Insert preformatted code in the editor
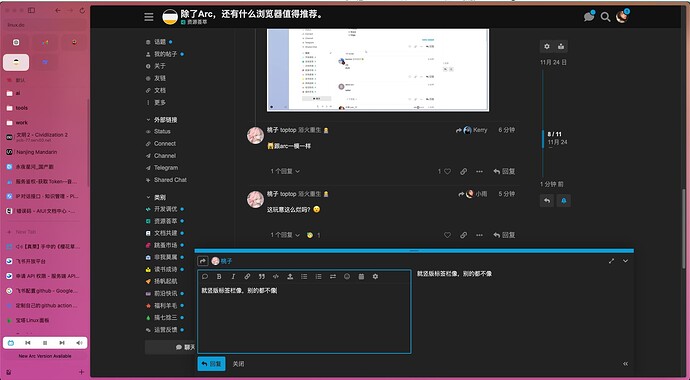The image size is (690, 380). pos(276,277)
